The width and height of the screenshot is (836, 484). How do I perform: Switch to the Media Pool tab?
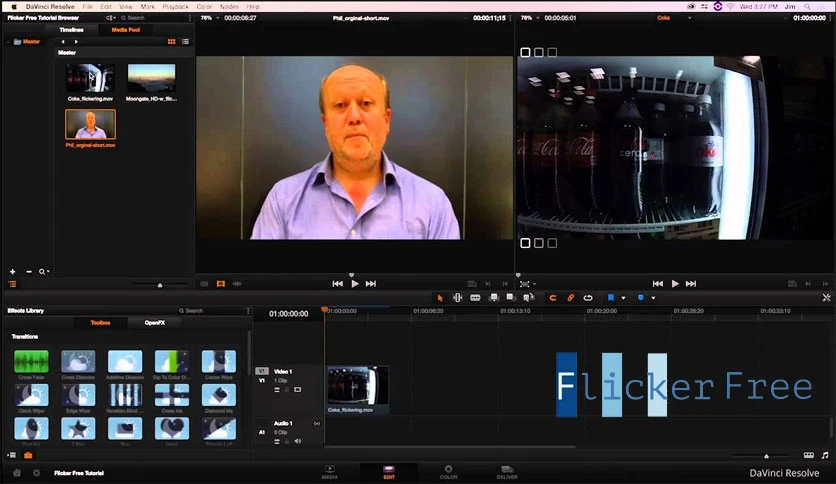point(126,30)
